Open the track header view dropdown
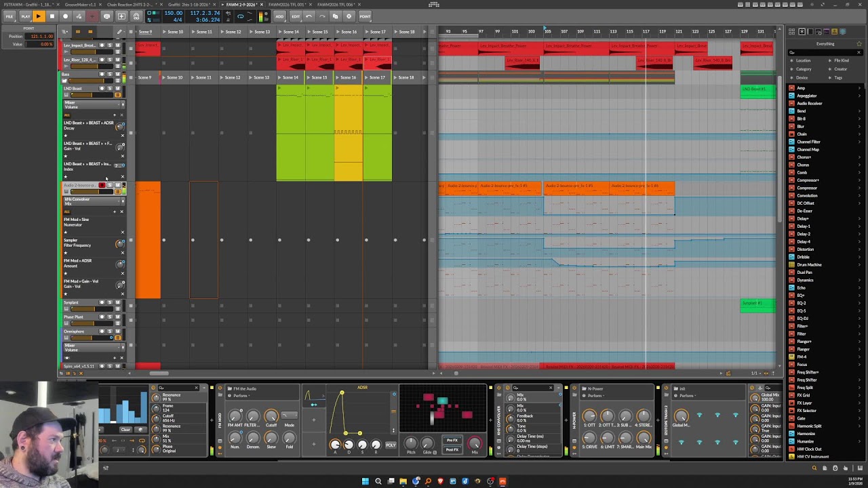The image size is (868, 488). (x=64, y=32)
